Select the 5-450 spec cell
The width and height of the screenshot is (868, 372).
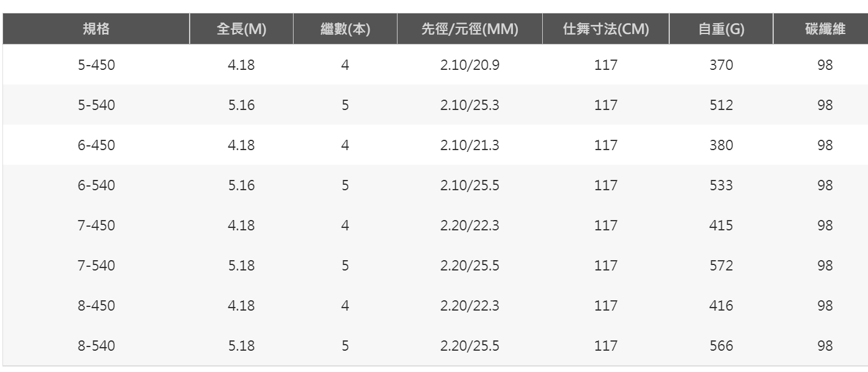click(x=97, y=64)
